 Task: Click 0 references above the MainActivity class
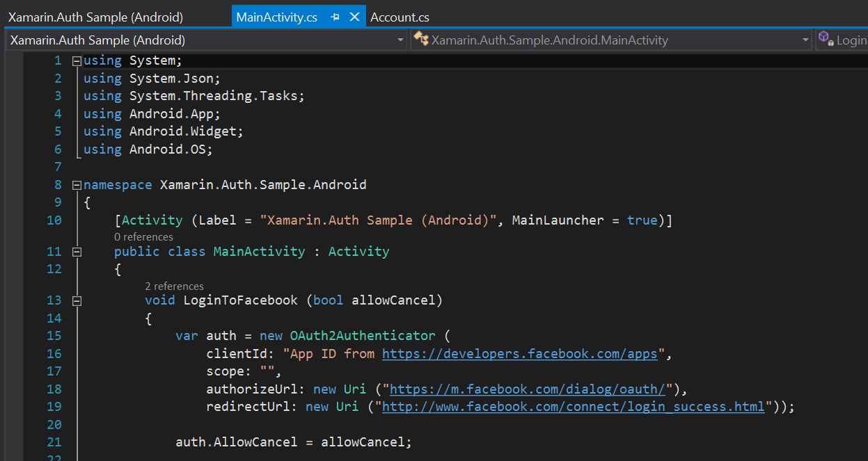(143, 236)
